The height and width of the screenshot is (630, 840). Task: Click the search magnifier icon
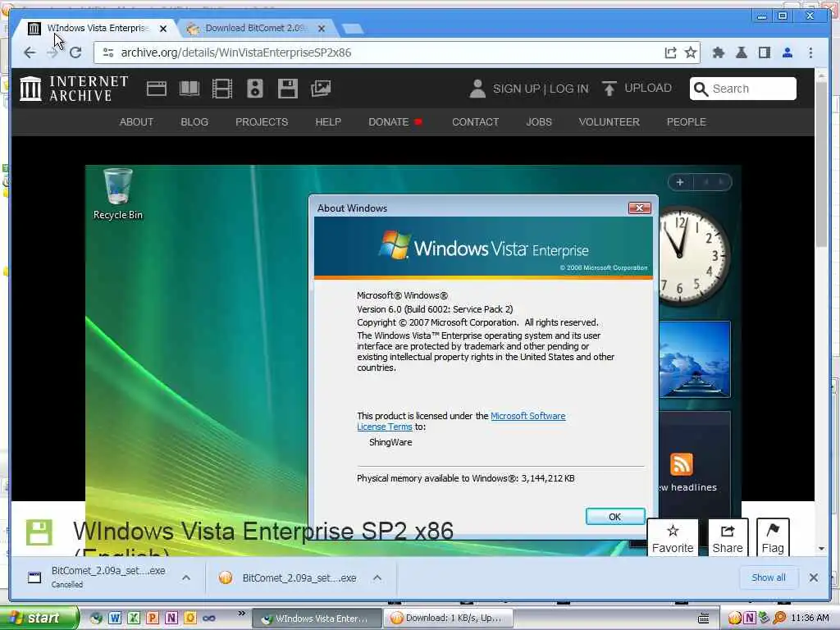point(701,89)
